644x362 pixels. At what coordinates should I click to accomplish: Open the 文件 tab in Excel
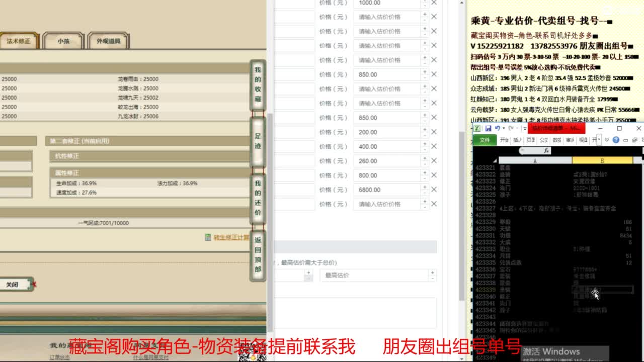[x=485, y=140]
